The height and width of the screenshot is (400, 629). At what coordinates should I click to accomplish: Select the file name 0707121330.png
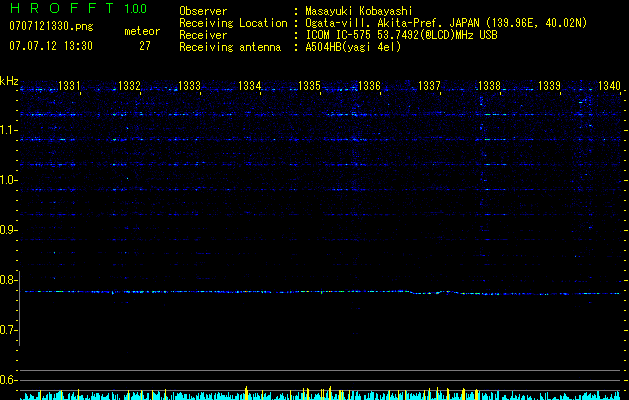51,27
